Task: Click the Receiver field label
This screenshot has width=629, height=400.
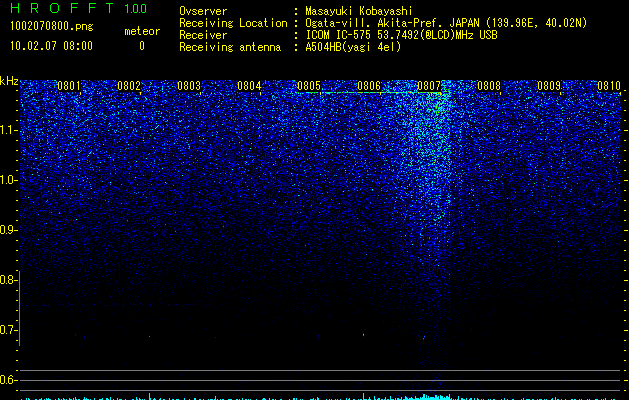Action: (203, 35)
